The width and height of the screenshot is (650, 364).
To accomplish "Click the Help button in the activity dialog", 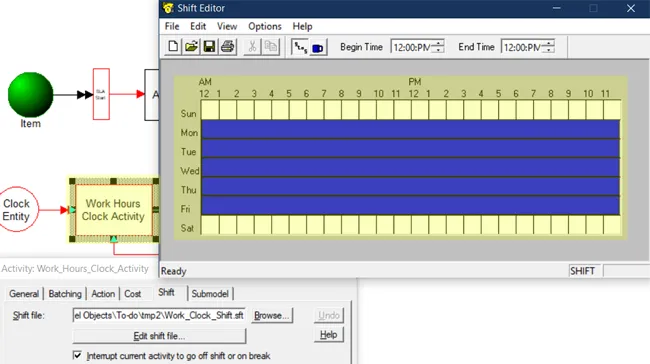I will [x=329, y=335].
